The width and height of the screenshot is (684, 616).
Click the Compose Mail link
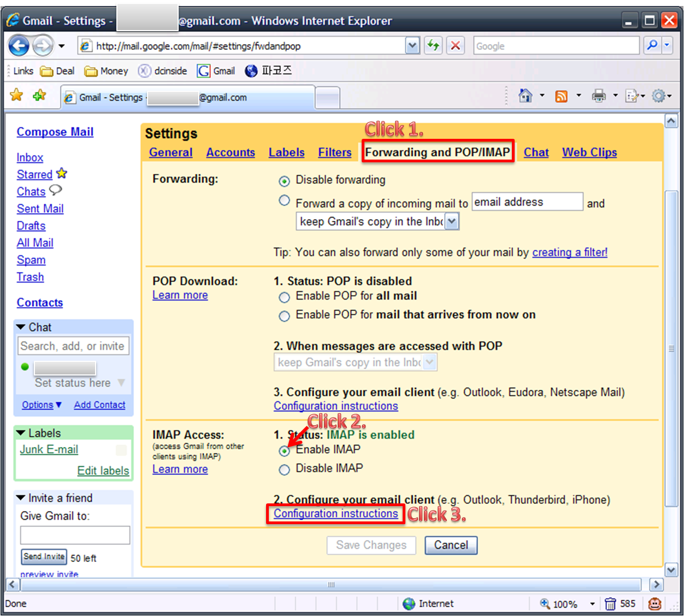(55, 132)
